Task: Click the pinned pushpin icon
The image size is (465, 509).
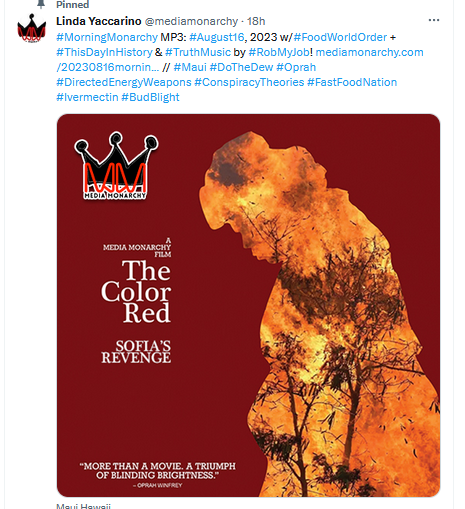Action: 41,4
